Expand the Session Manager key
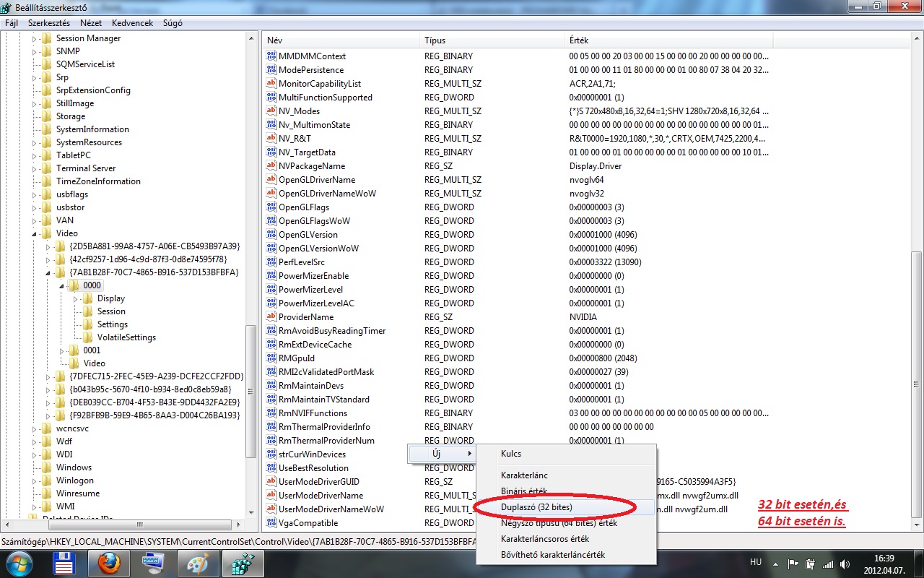924x578 pixels. (34, 38)
